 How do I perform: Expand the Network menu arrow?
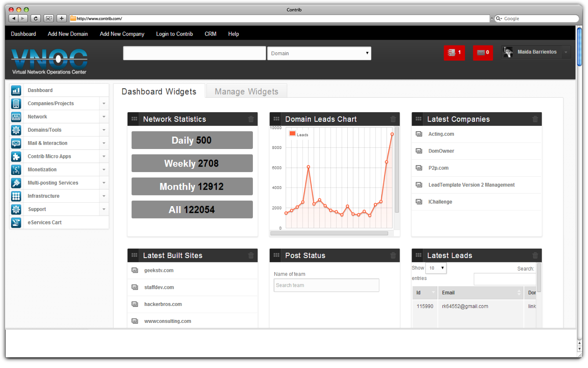coord(104,117)
